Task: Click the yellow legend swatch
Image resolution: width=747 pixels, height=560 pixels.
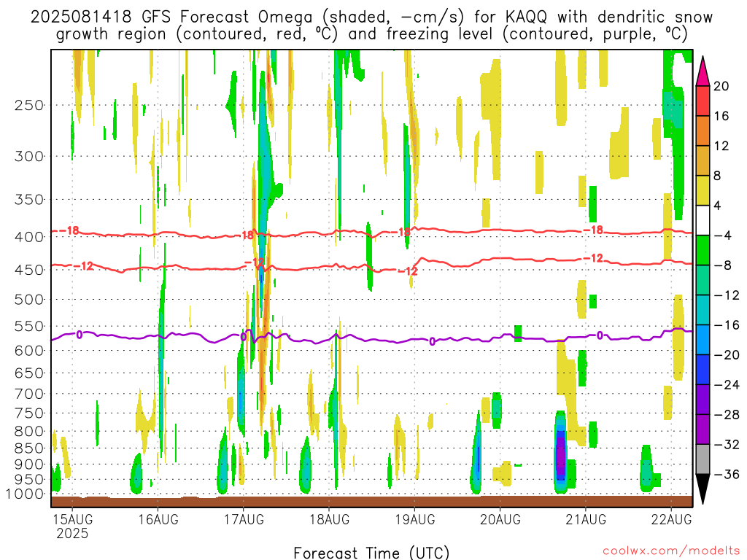Action: click(703, 190)
